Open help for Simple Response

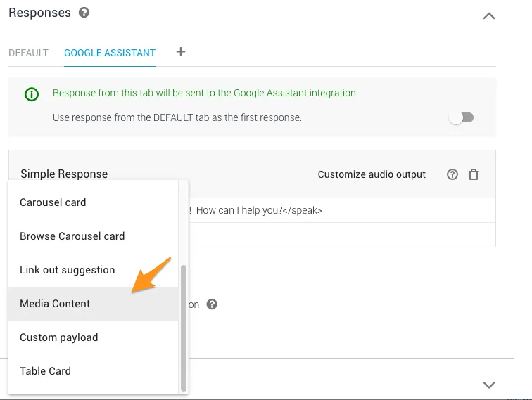(452, 174)
